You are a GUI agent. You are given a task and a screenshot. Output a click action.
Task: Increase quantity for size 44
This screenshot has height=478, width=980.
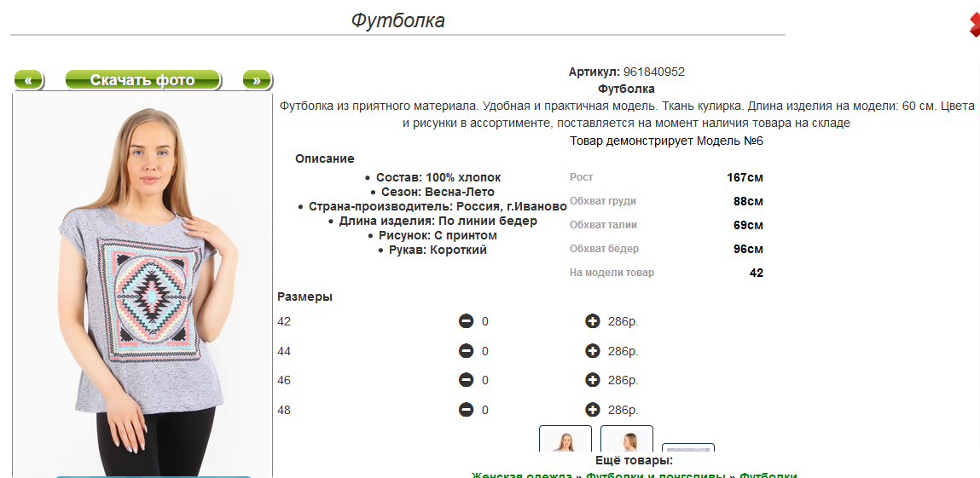click(593, 351)
